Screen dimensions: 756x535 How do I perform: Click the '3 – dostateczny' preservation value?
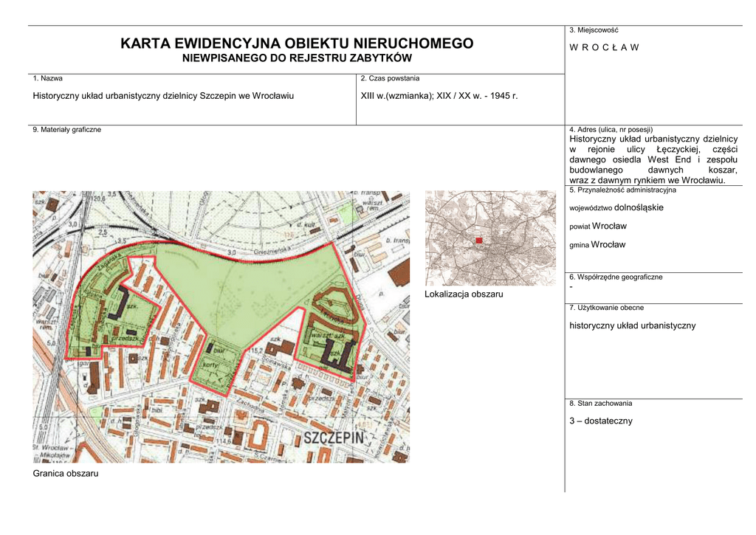601,421
